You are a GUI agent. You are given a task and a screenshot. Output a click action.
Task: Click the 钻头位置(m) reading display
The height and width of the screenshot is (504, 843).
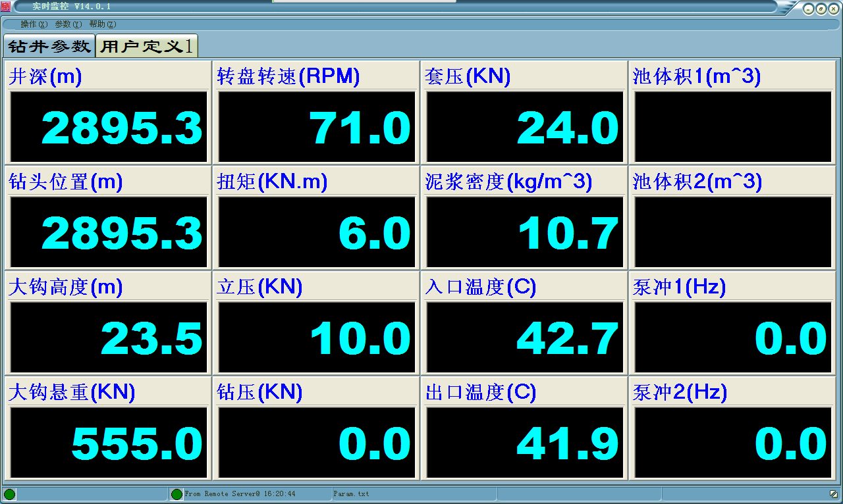click(109, 232)
